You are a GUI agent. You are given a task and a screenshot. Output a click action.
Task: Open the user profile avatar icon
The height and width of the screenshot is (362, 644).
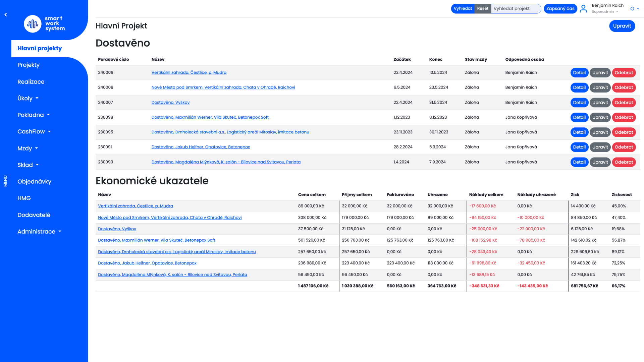tap(583, 9)
